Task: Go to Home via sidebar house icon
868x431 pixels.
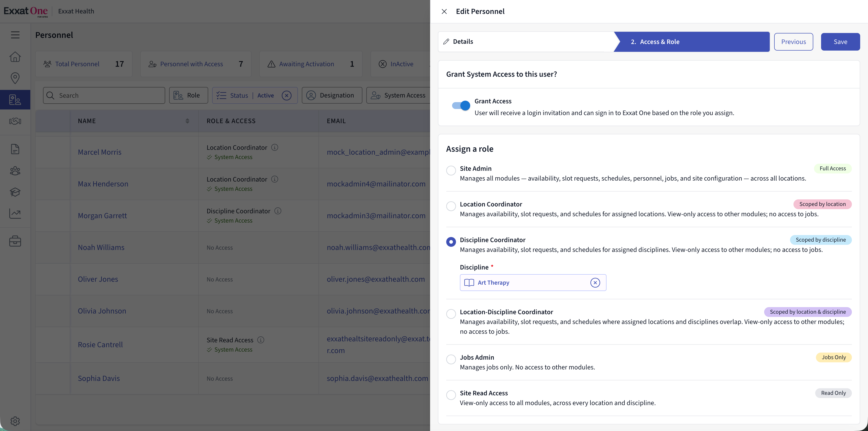Action: point(15,57)
